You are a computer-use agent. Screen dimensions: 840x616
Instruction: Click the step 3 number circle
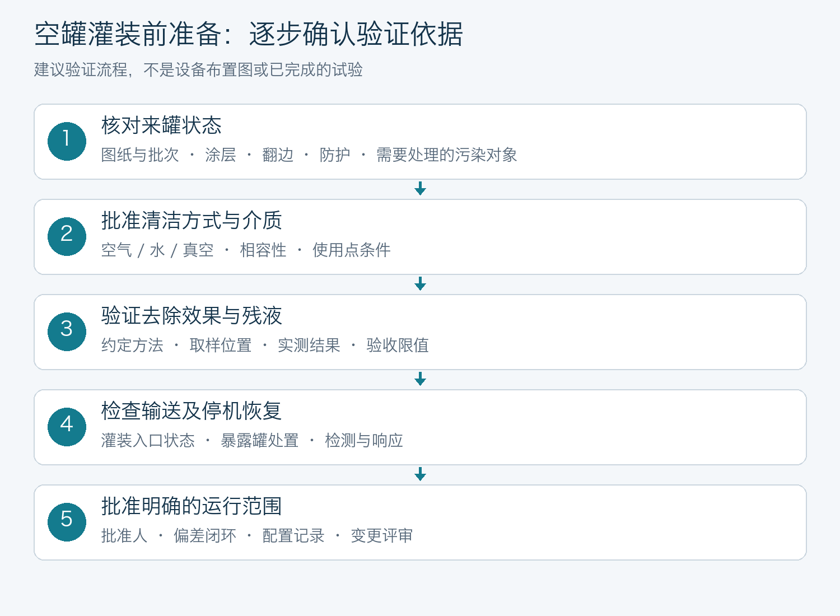pyautogui.click(x=67, y=332)
